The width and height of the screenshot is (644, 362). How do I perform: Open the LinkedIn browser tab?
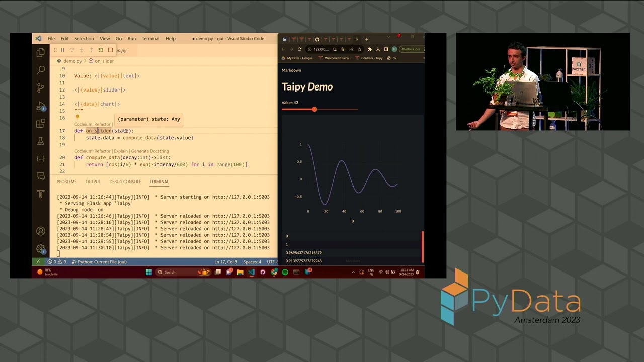[285, 39]
